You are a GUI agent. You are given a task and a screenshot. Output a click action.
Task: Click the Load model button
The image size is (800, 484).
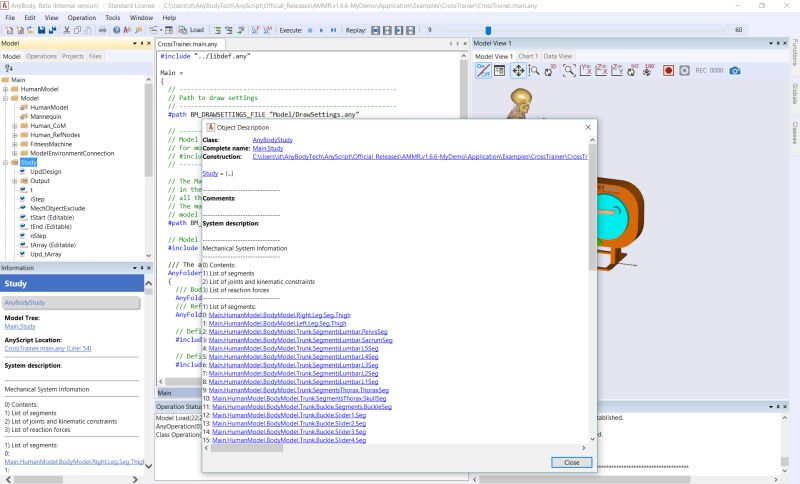pyautogui.click(x=192, y=30)
